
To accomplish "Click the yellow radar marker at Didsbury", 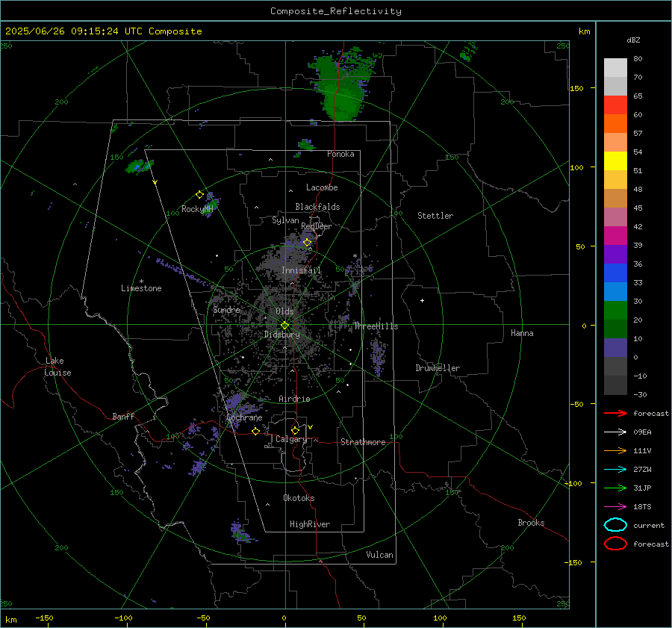I will point(284,326).
